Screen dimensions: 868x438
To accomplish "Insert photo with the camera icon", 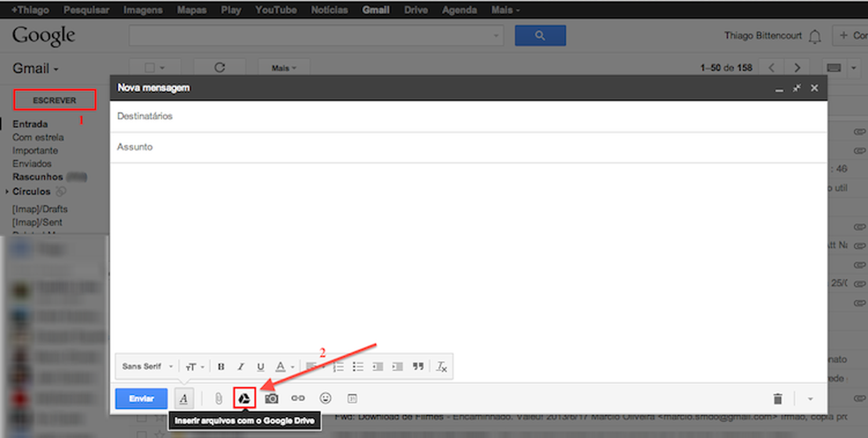I will [x=272, y=398].
